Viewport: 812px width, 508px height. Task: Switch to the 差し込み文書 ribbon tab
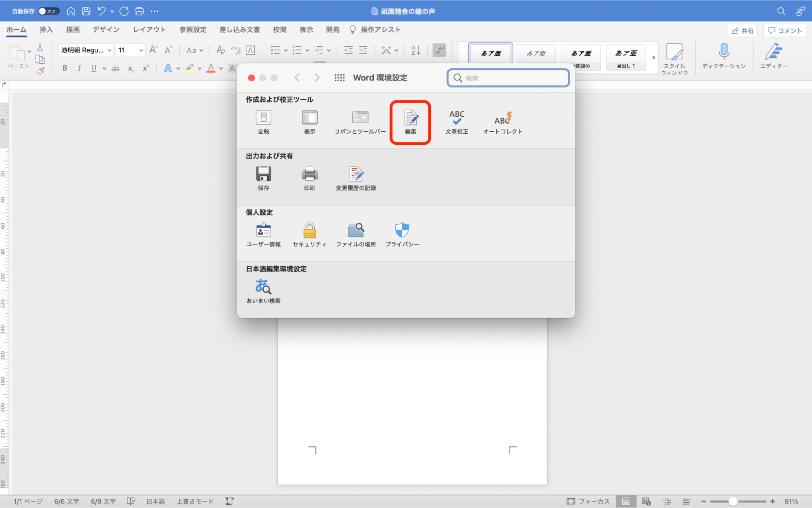click(x=240, y=30)
